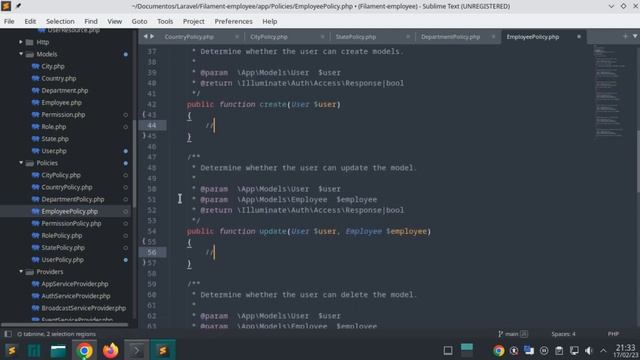Switch to StatePolicy.php tab
The image size is (640, 360).
356,37
